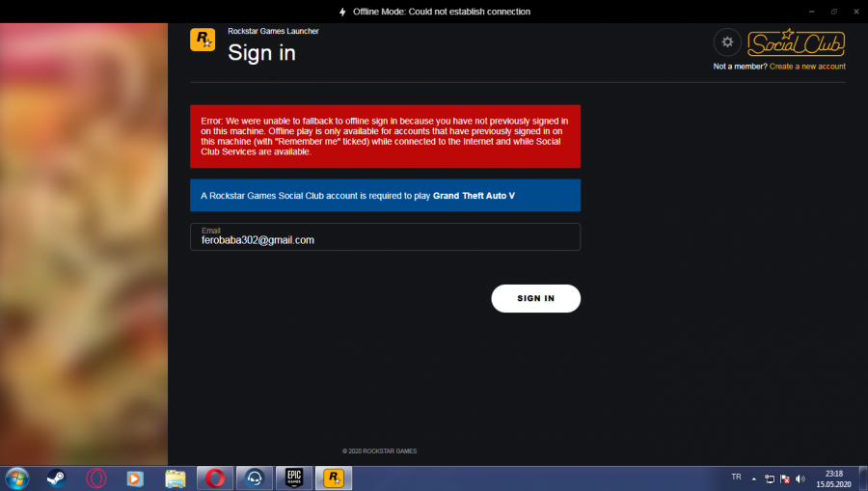The width and height of the screenshot is (868, 491).
Task: Open the taskbar clock showing 23:18
Action: tap(833, 478)
